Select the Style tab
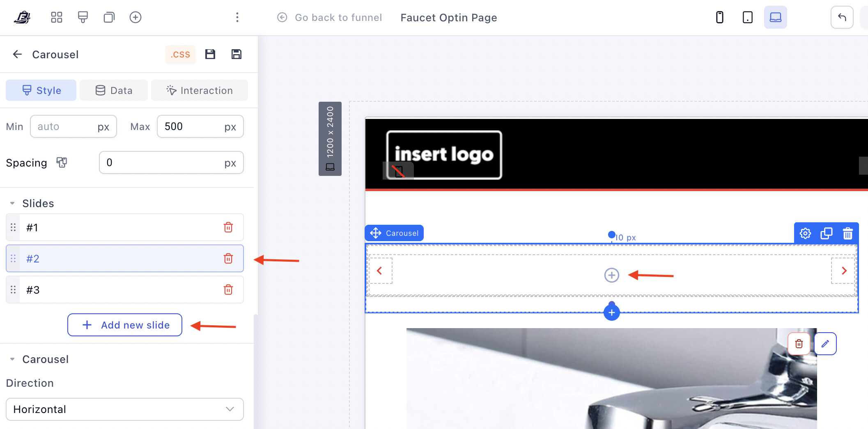868x429 pixels. pos(41,90)
